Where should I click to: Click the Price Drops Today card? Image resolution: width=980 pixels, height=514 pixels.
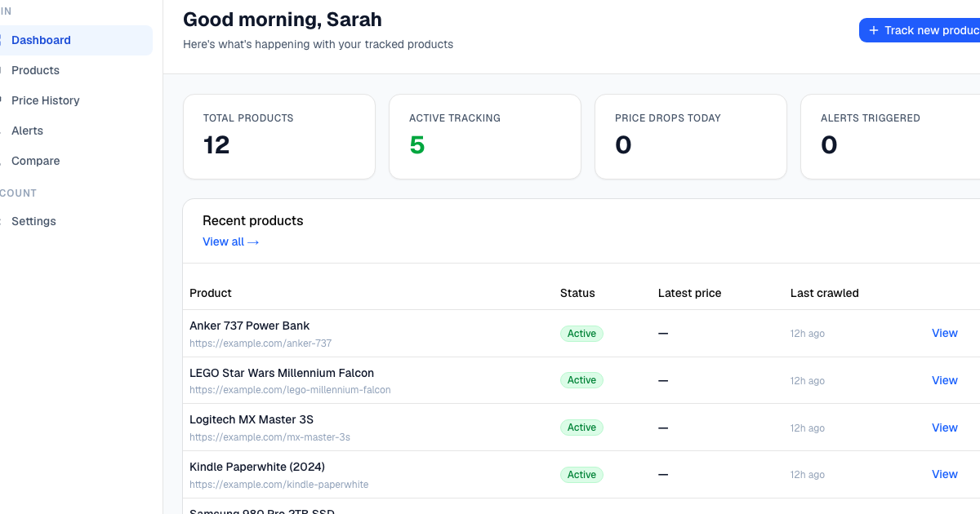pyautogui.click(x=691, y=136)
